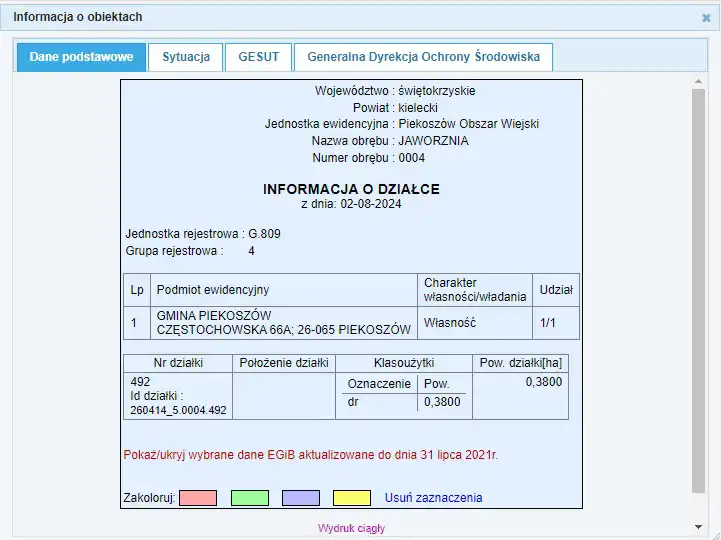Click the Usuń zaznaczenia link
This screenshot has height=540, width=721.
tap(434, 498)
